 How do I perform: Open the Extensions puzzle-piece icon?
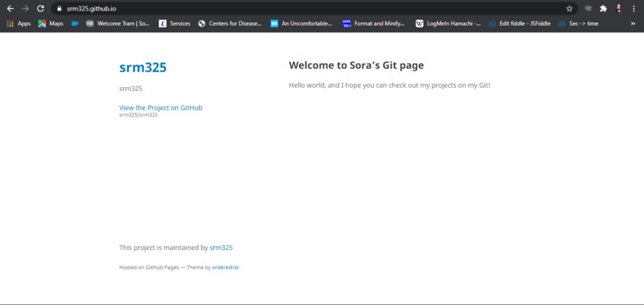pos(603,9)
